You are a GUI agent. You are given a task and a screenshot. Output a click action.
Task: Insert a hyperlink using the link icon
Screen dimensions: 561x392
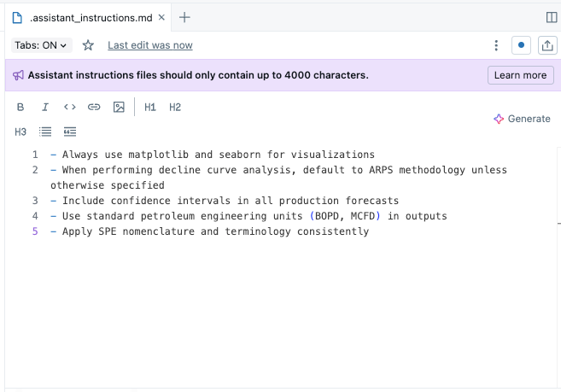click(95, 108)
